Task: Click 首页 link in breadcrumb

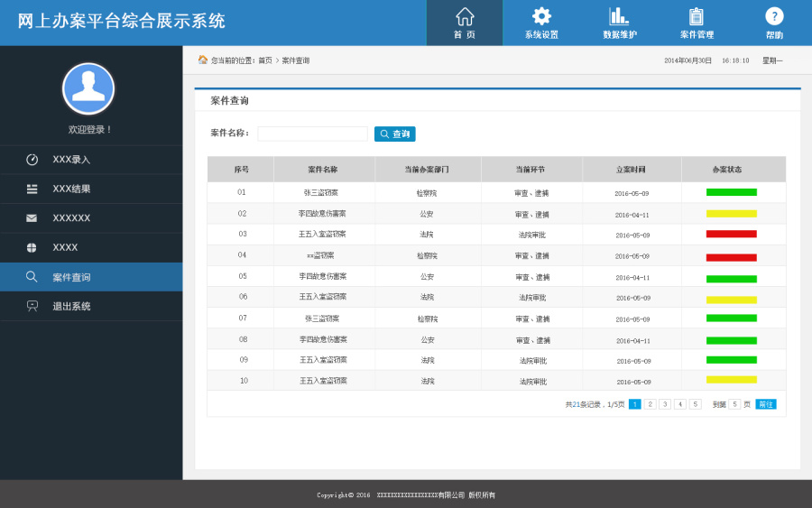Action: (x=265, y=60)
